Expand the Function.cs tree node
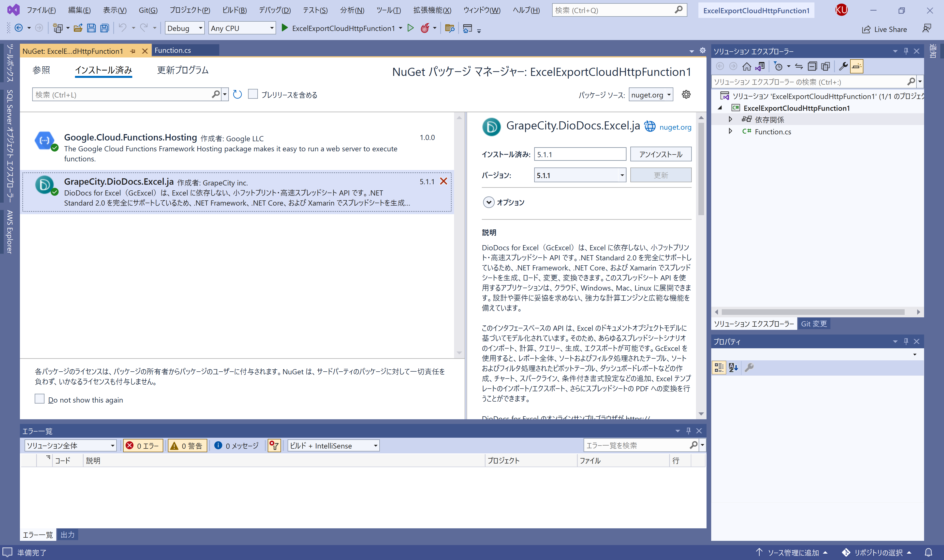The image size is (944, 560). (x=730, y=131)
